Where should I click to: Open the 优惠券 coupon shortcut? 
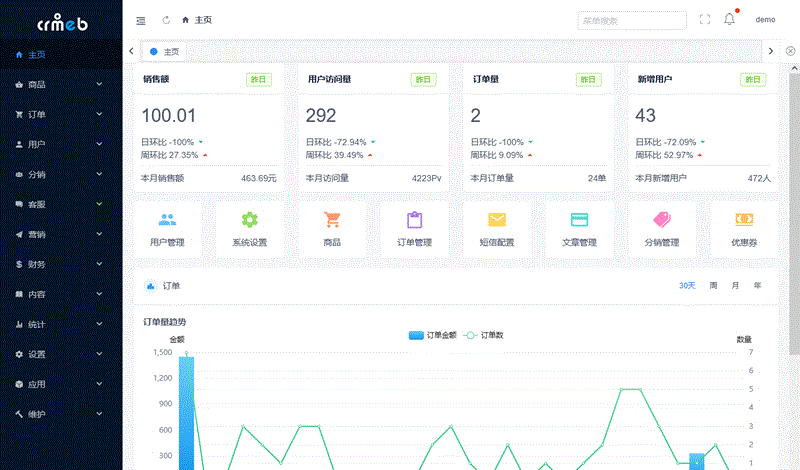[743, 221]
